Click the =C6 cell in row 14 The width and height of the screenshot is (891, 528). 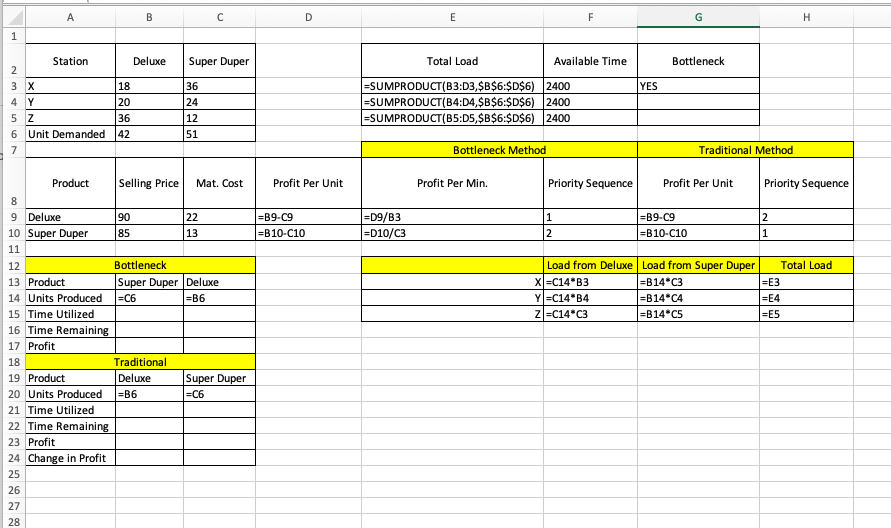tap(149, 298)
